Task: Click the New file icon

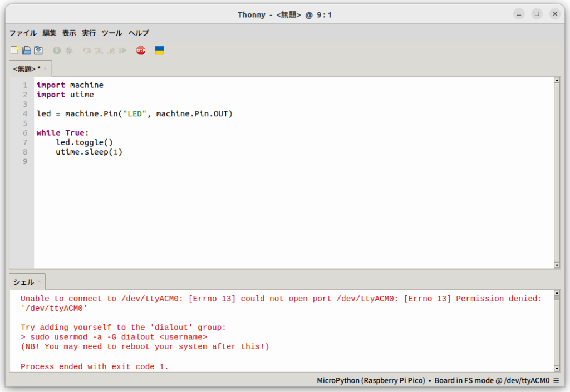Action: 14,51
